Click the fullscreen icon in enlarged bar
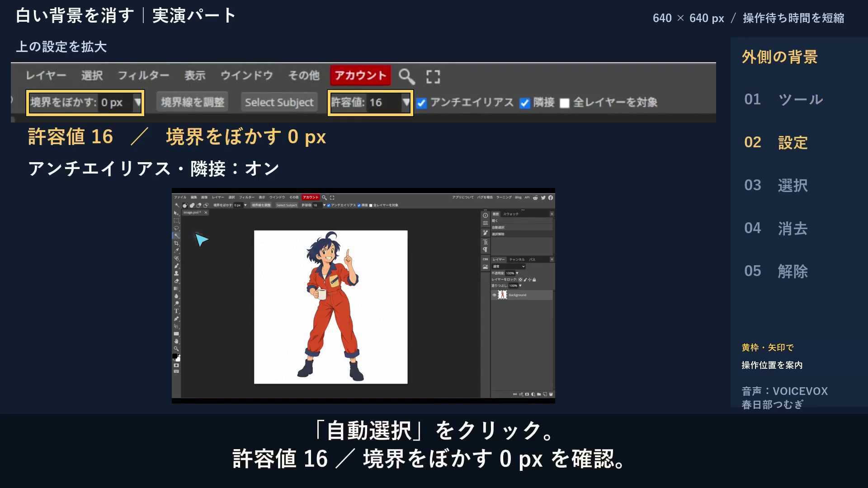Screen dimensions: 868x488 (433, 76)
